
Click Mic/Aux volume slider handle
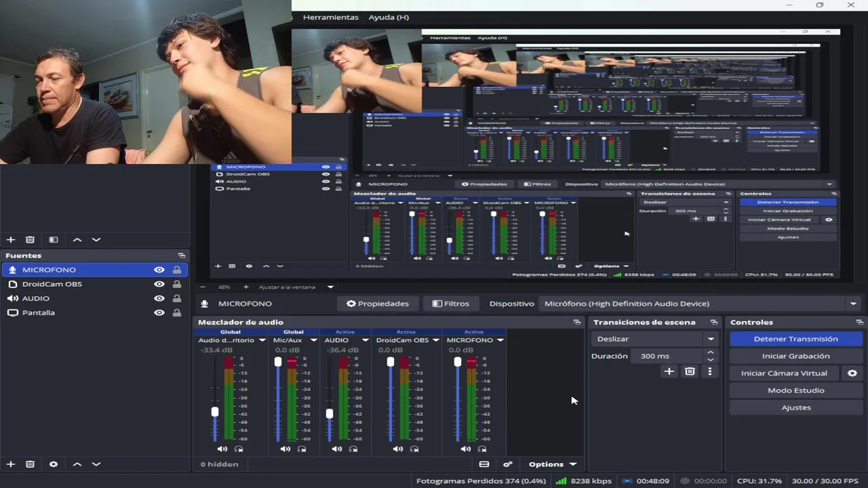point(278,362)
